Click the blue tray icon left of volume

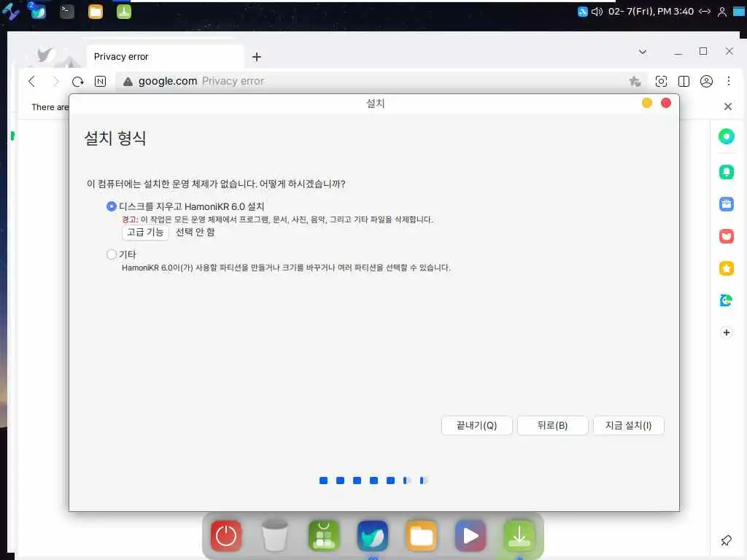coord(582,12)
